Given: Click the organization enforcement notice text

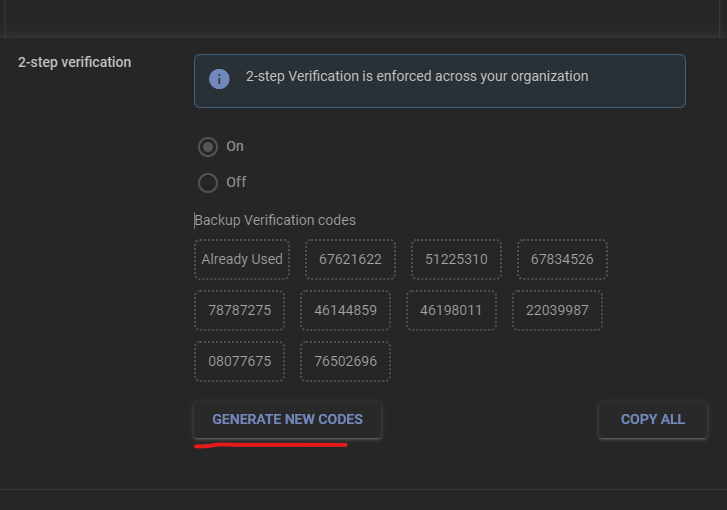Looking at the screenshot, I should pyautogui.click(x=417, y=76).
